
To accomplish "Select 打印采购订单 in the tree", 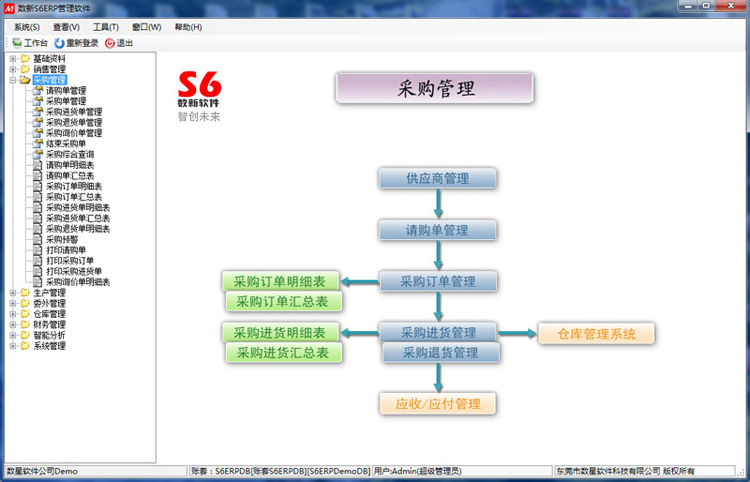I will tap(70, 261).
